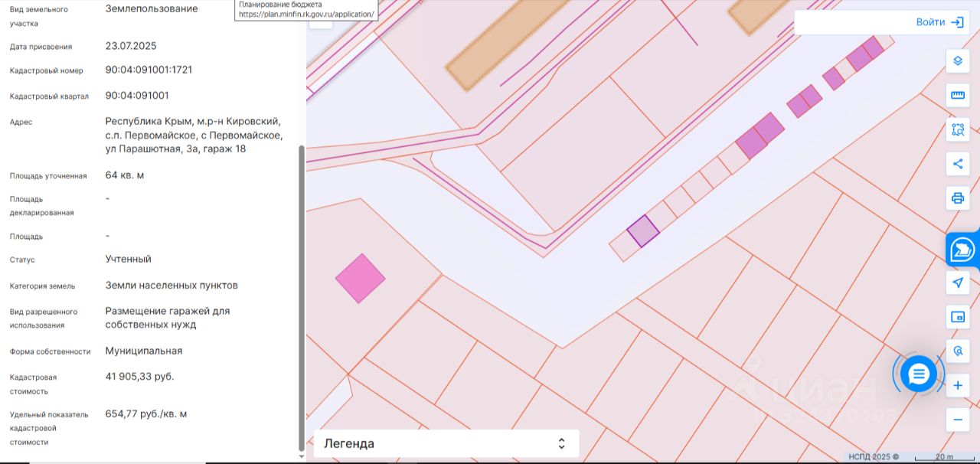Click the large pink square parcel on the map
The height and width of the screenshot is (464, 980).
pos(360,278)
